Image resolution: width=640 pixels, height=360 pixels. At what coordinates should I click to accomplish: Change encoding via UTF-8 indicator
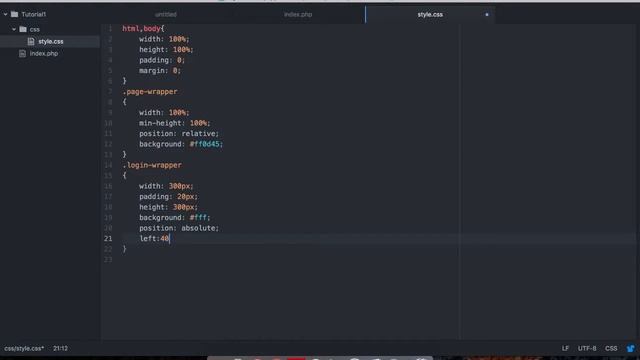point(587,348)
